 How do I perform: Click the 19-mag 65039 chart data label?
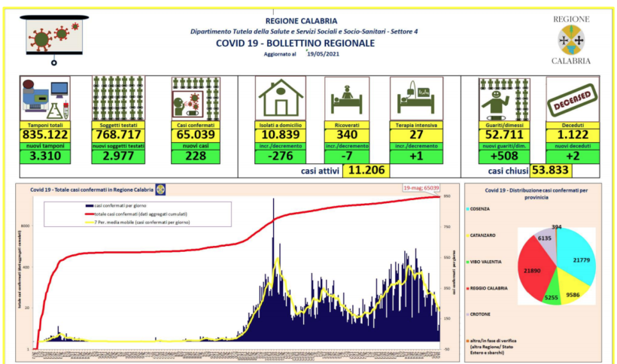tap(420, 190)
